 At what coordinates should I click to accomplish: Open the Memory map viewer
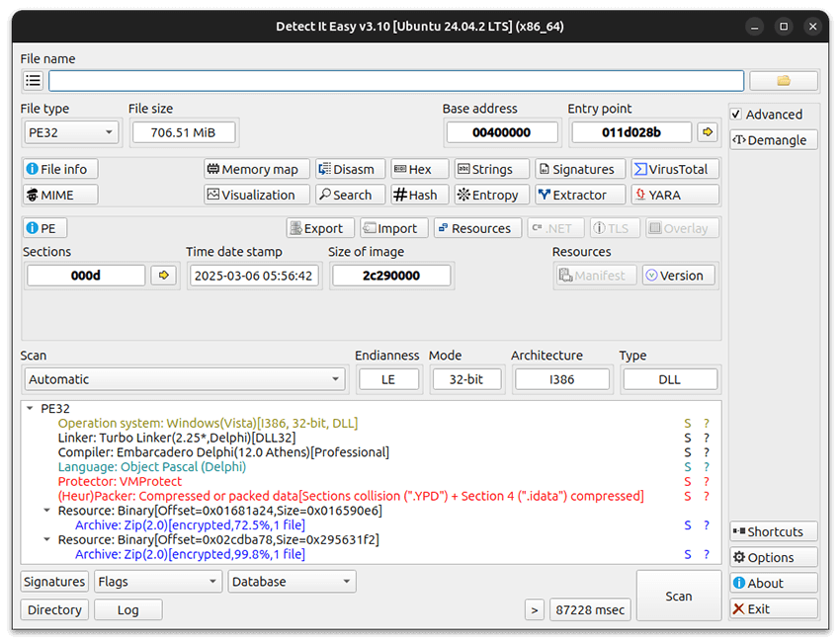click(256, 168)
